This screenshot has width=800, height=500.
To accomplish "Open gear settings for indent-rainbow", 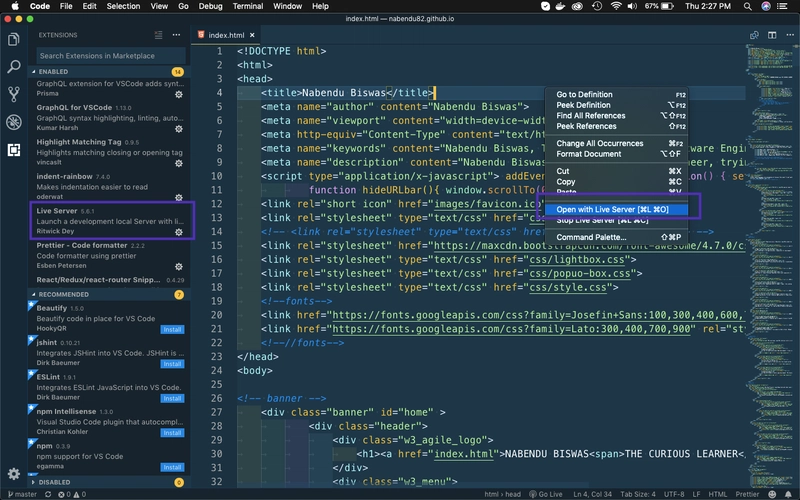I will pos(179,197).
